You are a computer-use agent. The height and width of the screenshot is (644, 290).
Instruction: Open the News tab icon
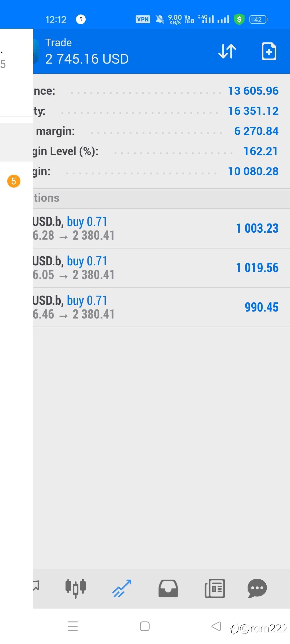(x=215, y=588)
